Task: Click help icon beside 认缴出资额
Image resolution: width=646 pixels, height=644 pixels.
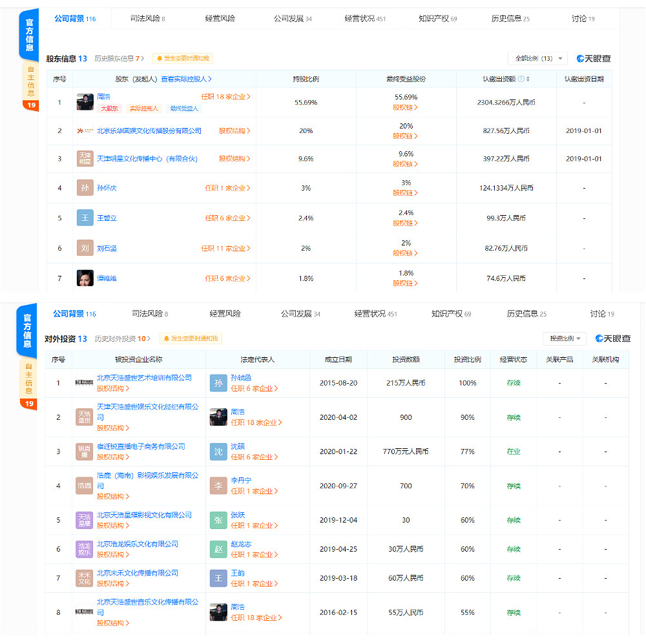Action: coord(521,79)
